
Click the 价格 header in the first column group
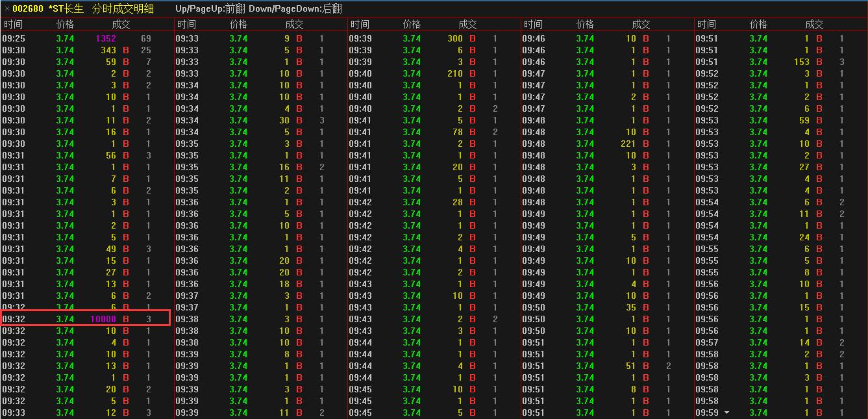pos(65,24)
